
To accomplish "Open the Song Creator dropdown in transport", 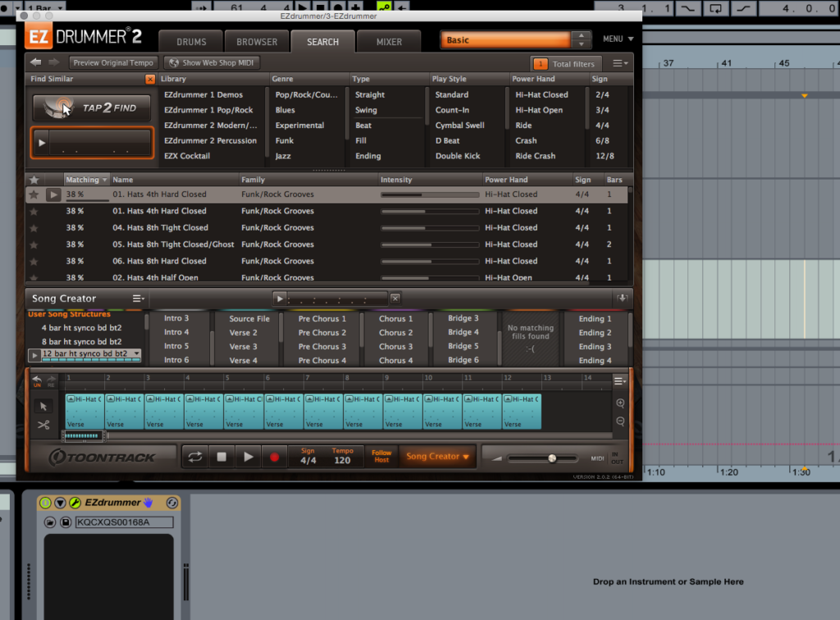I will click(438, 457).
